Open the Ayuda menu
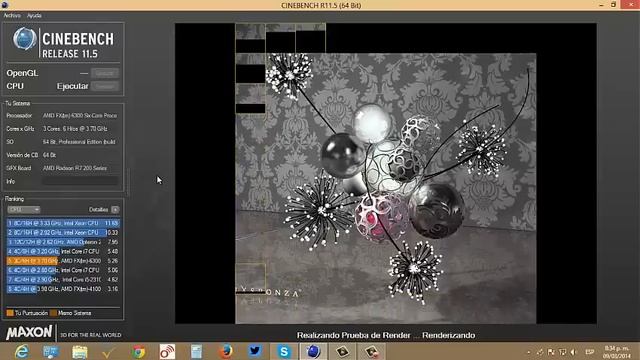Viewport: 640px width, 360px height. click(x=34, y=16)
